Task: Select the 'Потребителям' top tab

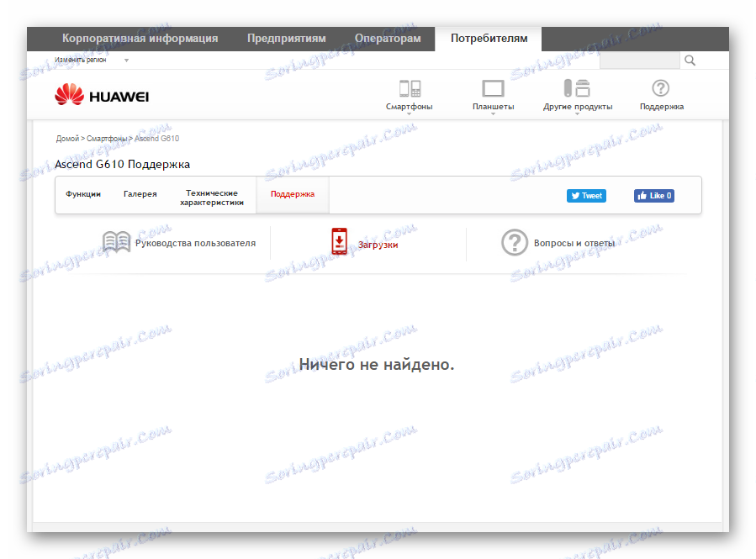Action: [x=489, y=39]
